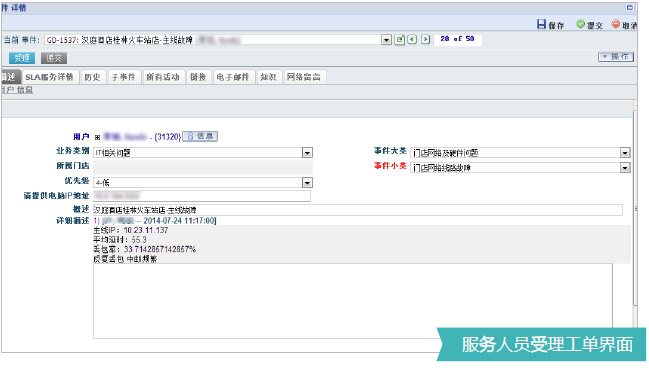
Task: Click the 受理 accept button
Action: coord(22,58)
